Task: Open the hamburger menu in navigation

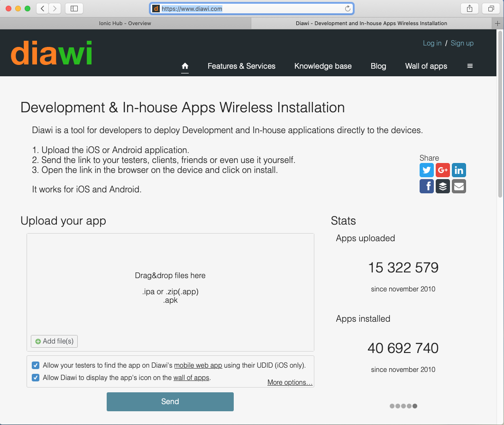Action: click(470, 66)
